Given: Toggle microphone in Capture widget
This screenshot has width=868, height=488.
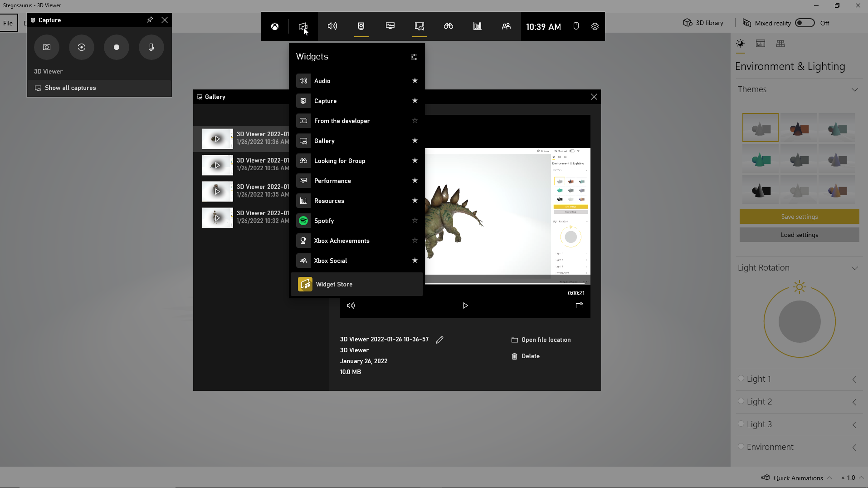Looking at the screenshot, I should pos(151,47).
